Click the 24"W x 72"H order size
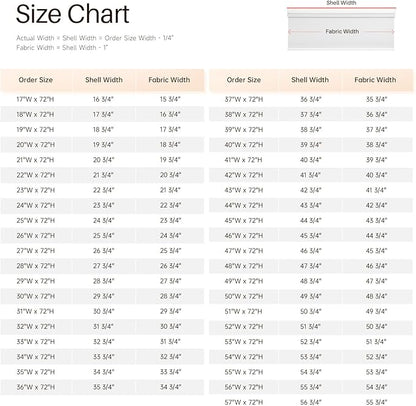The image size is (416, 406). click(36, 205)
